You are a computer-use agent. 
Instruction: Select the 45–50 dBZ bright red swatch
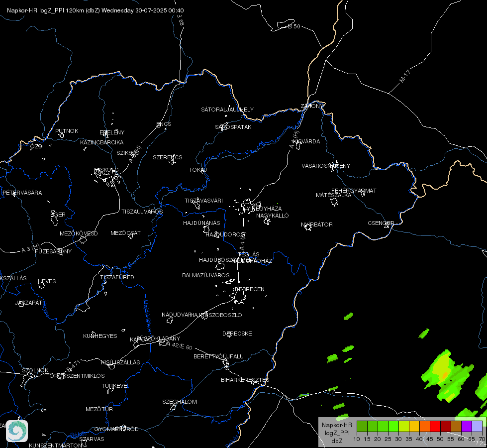435,426
